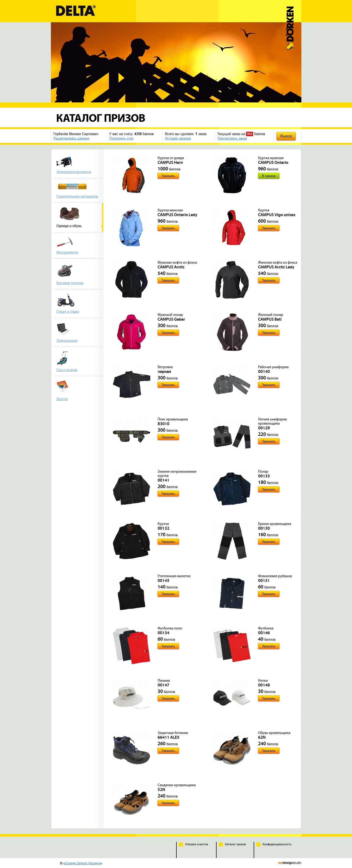Viewport: 352px width, 868px height.
Task: Log out with the Выход button
Action: pyautogui.click(x=286, y=136)
